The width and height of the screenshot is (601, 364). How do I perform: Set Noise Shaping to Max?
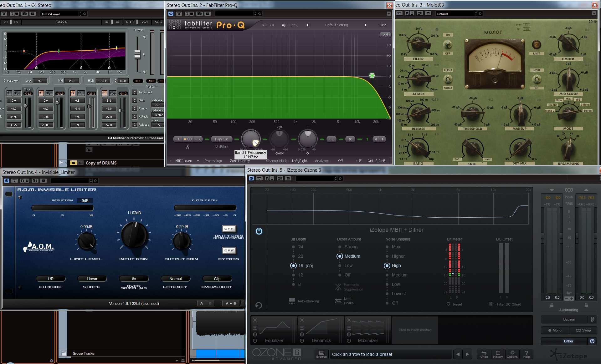(x=387, y=247)
